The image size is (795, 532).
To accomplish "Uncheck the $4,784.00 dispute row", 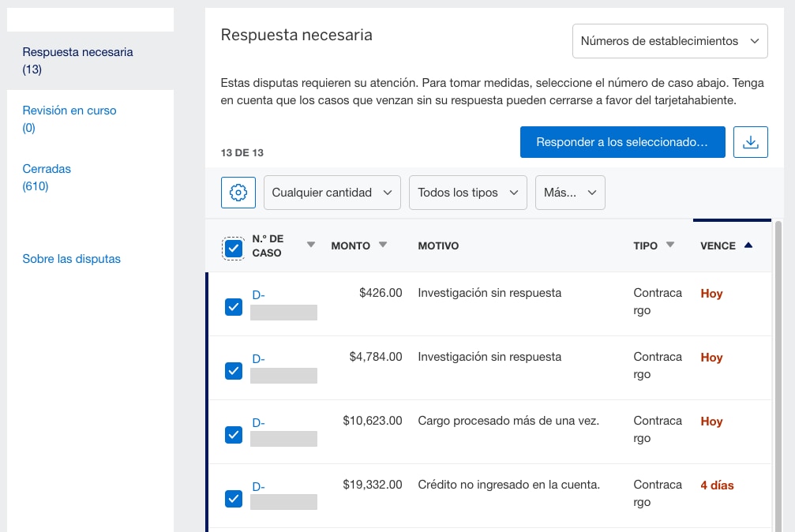I will pos(233,371).
